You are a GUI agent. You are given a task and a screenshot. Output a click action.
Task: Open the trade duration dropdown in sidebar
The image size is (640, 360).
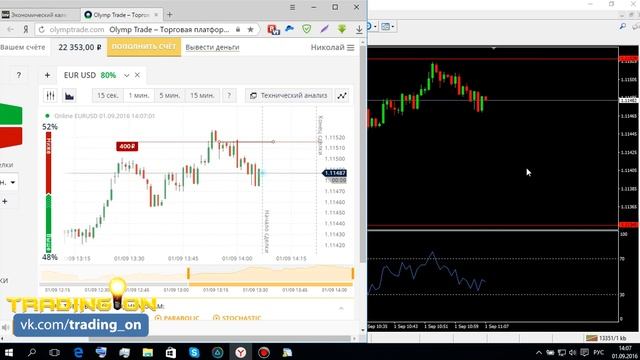pos(9,182)
